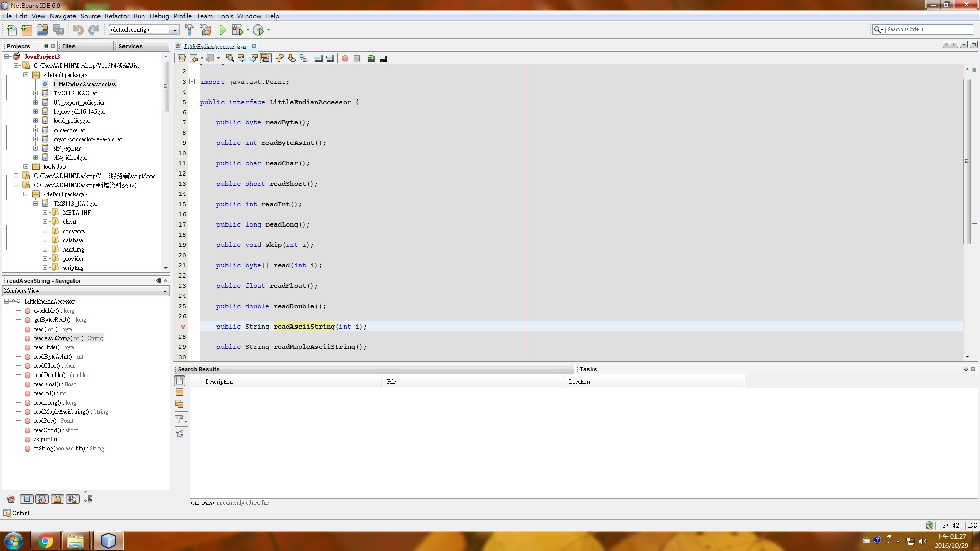Start macro recording red circle
This screenshot has height=551, width=980.
[x=345, y=58]
